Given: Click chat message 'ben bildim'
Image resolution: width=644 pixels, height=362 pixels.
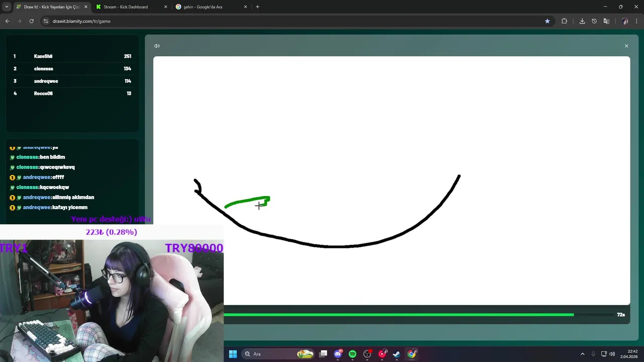Looking at the screenshot, I should coord(52,157).
